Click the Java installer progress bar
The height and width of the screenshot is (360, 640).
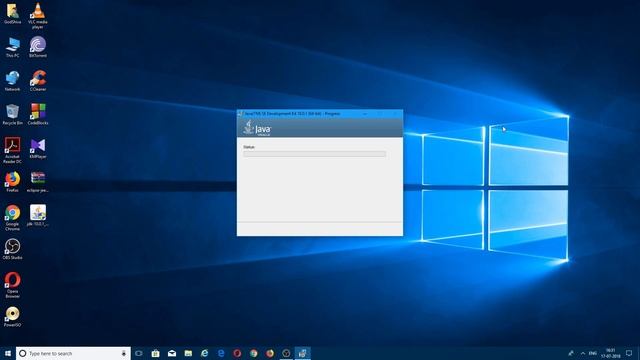point(314,154)
